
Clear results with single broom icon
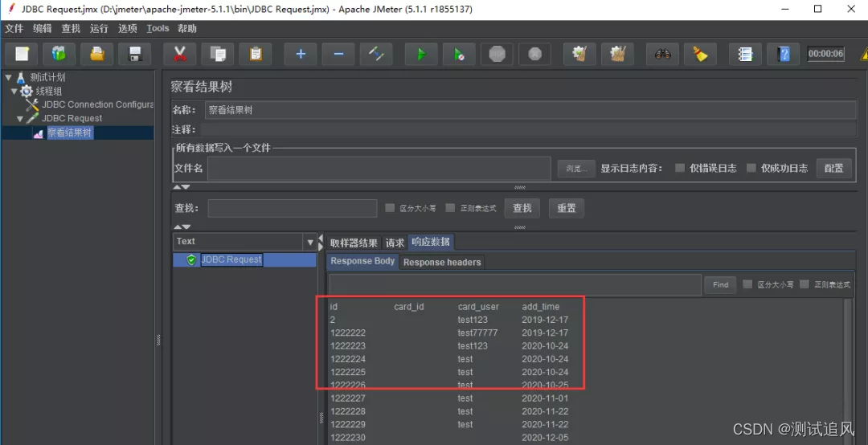click(x=579, y=54)
